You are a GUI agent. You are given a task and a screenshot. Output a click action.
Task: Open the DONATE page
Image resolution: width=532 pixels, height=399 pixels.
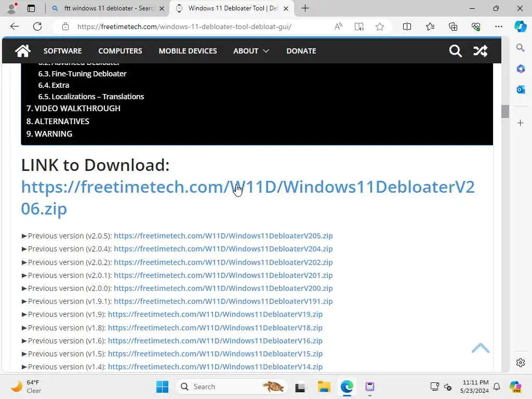pos(301,51)
